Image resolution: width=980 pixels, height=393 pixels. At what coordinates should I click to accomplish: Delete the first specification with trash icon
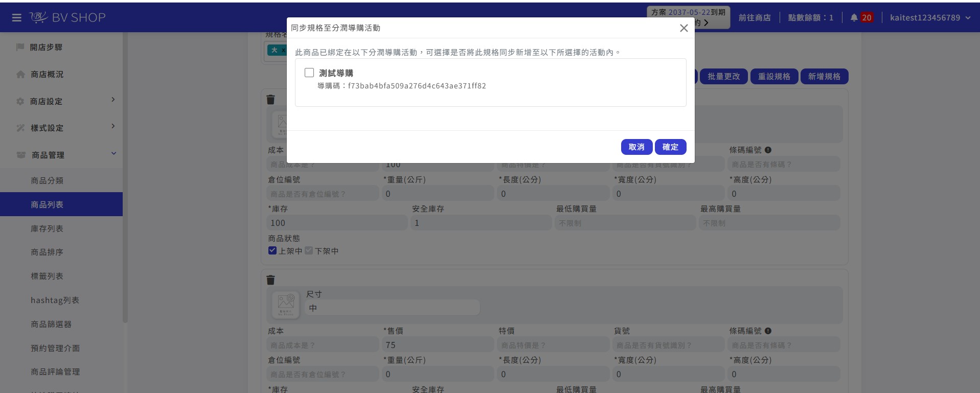(x=270, y=100)
